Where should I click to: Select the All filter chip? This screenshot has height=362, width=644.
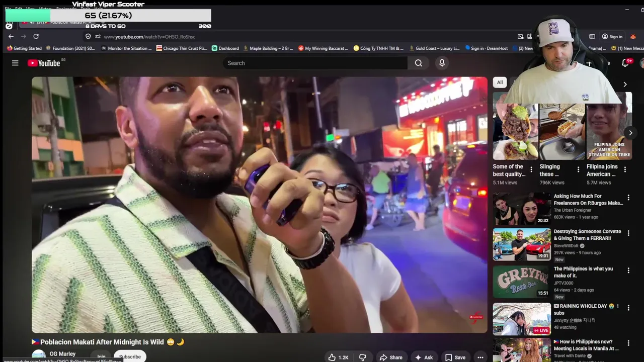pyautogui.click(x=500, y=82)
